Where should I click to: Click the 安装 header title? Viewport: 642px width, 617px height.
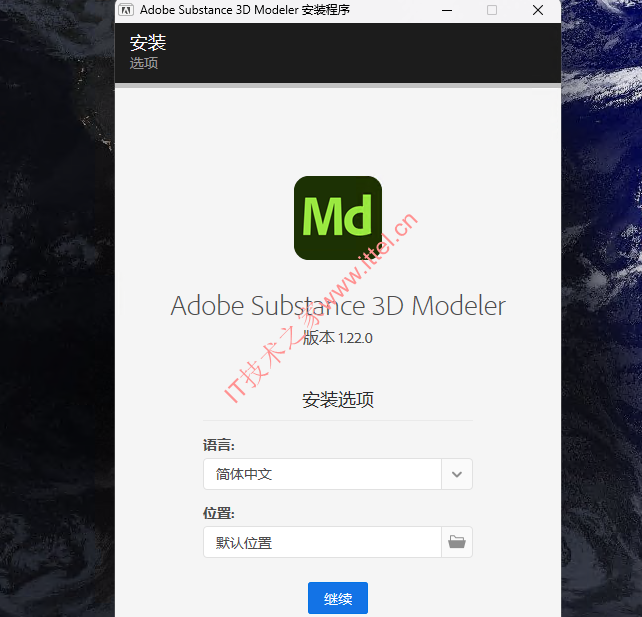(148, 43)
